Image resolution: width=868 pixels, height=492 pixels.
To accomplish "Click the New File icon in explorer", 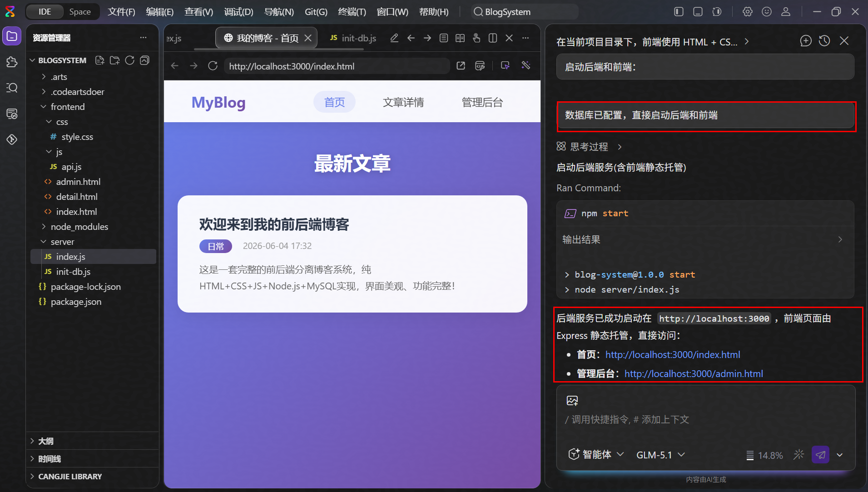I will [x=100, y=60].
